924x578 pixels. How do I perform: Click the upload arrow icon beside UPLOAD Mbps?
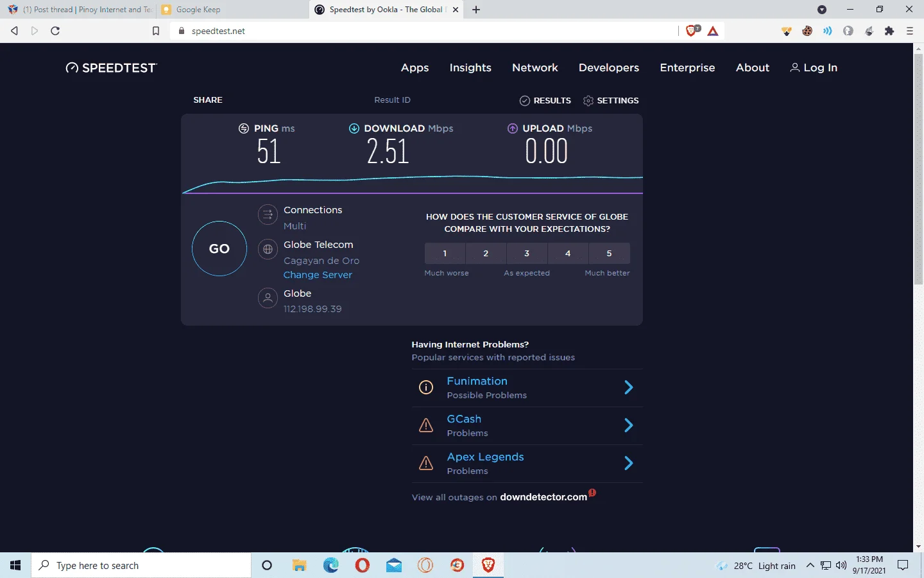coord(513,128)
